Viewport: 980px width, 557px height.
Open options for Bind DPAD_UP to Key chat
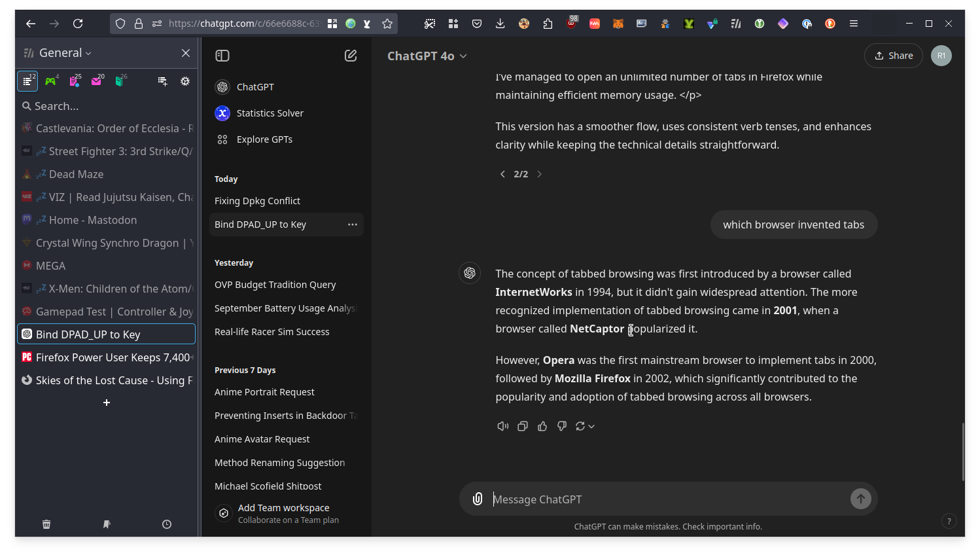(353, 225)
